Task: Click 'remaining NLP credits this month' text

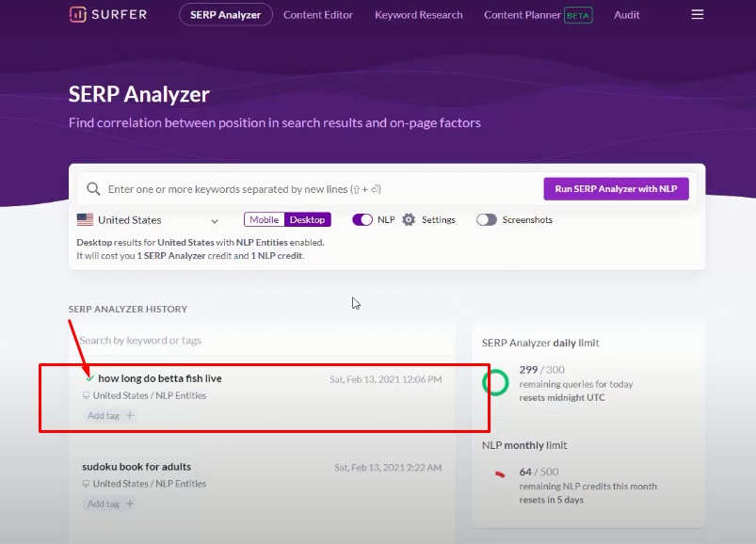Action: (587, 487)
